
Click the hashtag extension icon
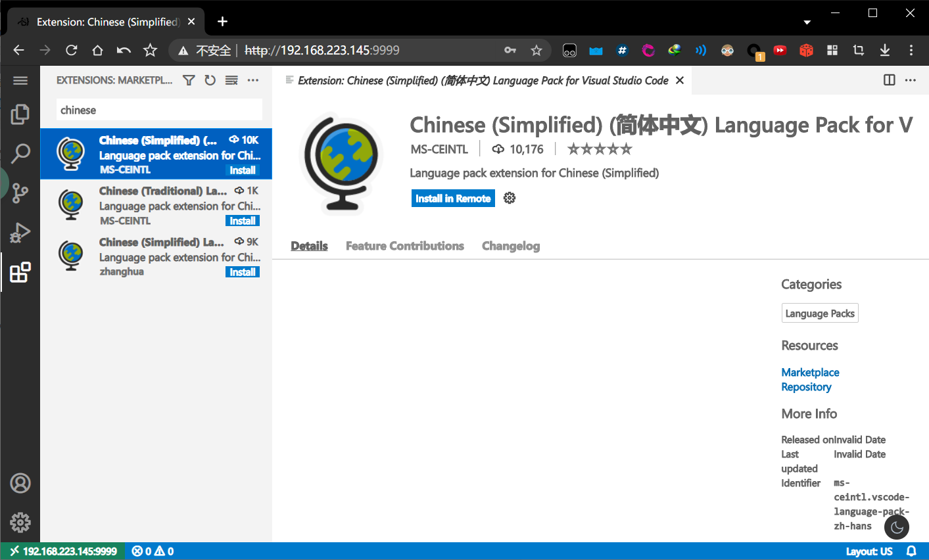[622, 50]
